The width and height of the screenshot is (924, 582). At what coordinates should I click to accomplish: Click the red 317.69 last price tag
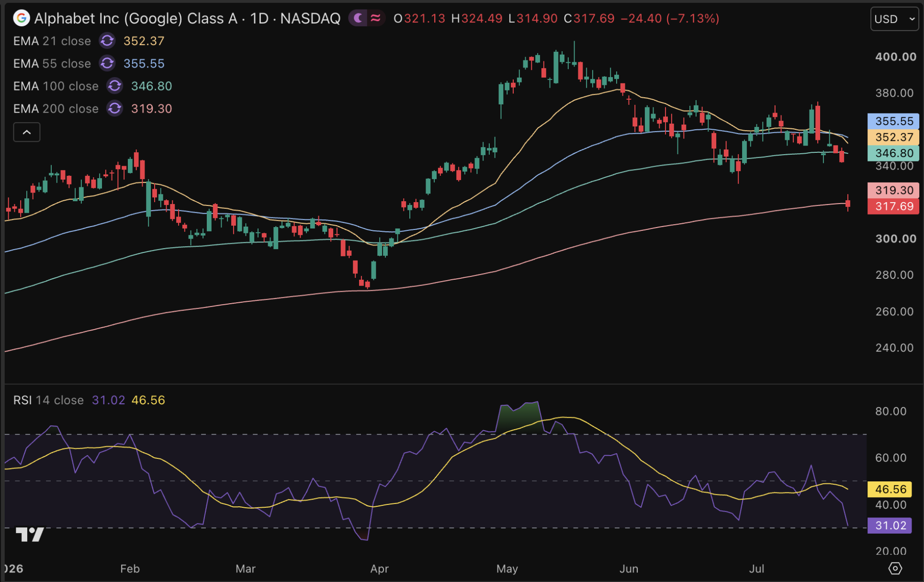point(893,206)
